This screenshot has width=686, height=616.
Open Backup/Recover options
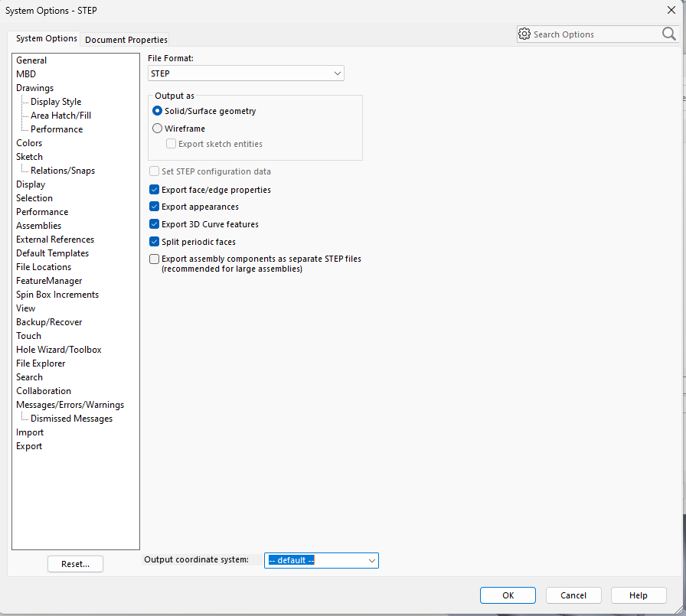click(x=49, y=322)
